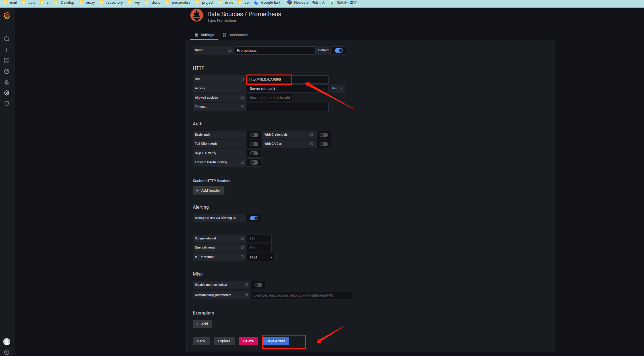Viewport: 644px width, 356px height.
Task: Focus the Scrape interval input
Action: (x=259, y=239)
